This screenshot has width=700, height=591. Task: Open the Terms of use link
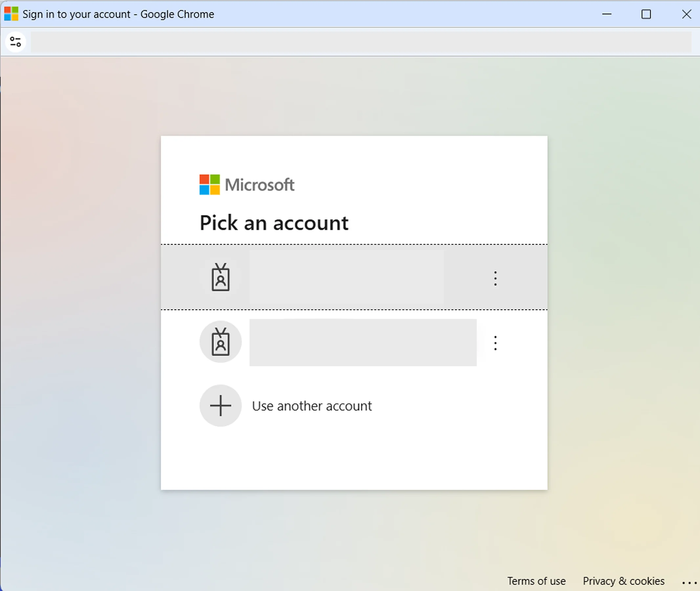click(x=536, y=581)
